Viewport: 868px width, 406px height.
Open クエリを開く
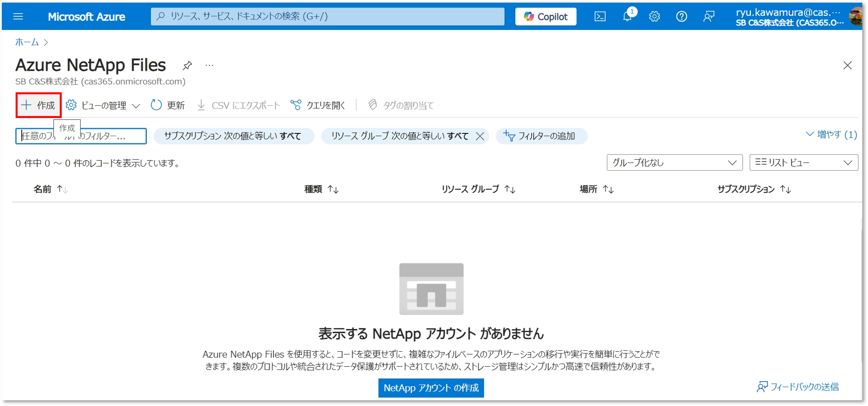point(318,105)
